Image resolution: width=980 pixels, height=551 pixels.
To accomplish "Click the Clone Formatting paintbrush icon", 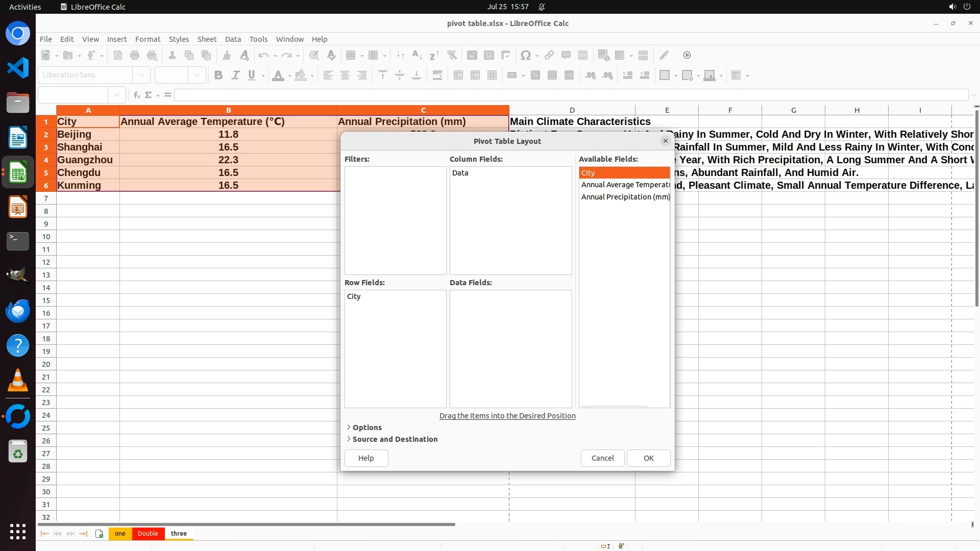I will [x=227, y=55].
